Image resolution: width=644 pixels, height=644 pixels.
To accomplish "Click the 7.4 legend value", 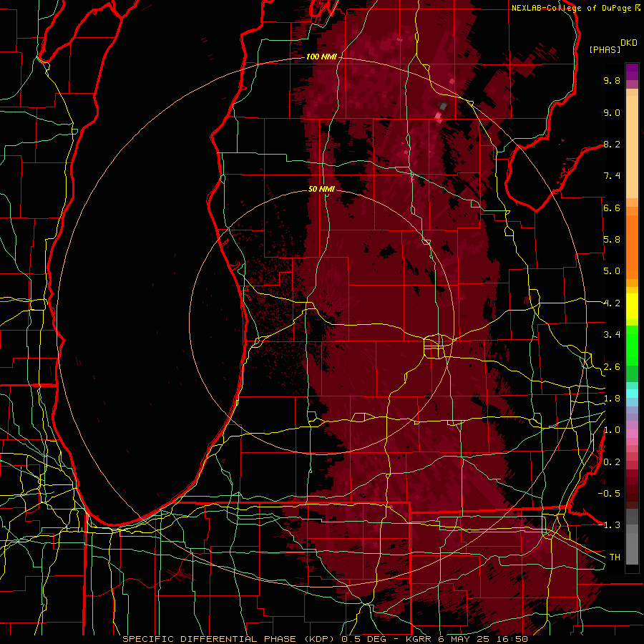I will click(x=612, y=176).
